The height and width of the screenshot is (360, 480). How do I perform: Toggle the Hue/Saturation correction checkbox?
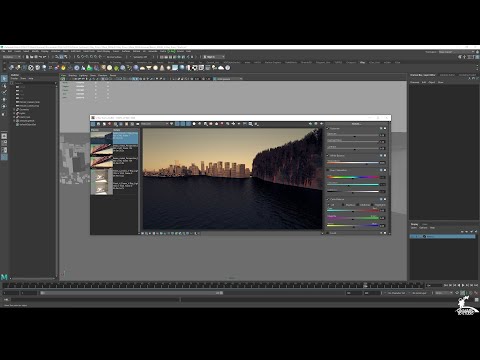click(328, 170)
